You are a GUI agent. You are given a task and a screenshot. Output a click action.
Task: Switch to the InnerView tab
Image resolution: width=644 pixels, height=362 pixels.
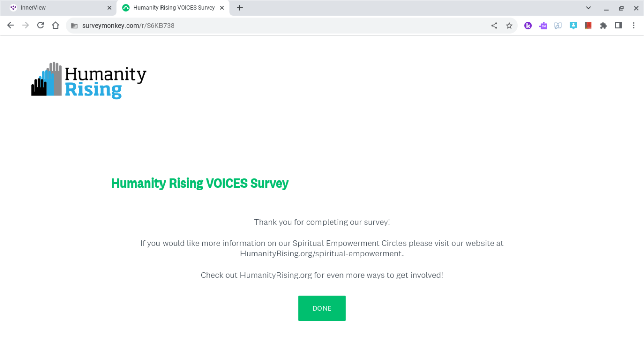point(55,8)
